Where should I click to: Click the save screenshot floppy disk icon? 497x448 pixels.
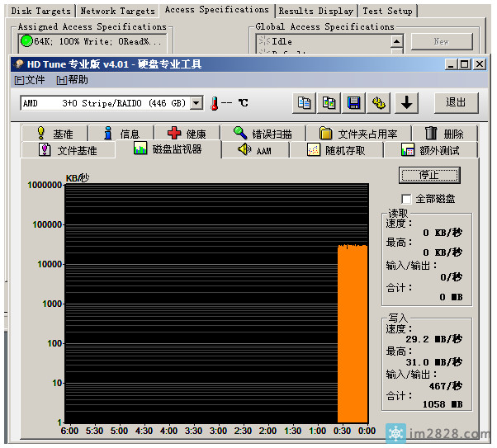point(354,103)
